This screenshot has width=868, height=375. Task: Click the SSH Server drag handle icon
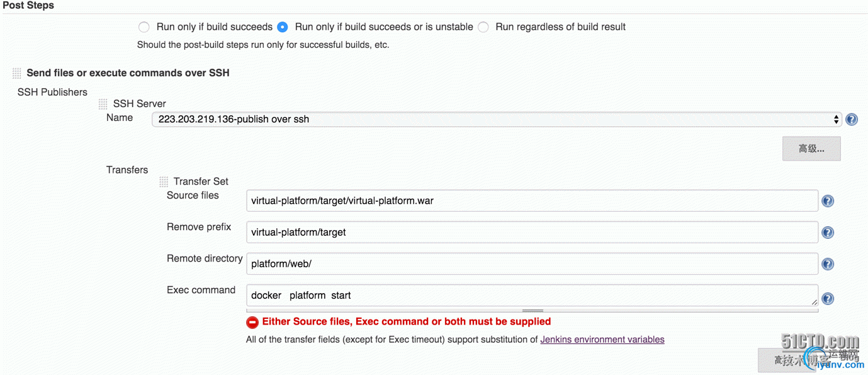(103, 104)
